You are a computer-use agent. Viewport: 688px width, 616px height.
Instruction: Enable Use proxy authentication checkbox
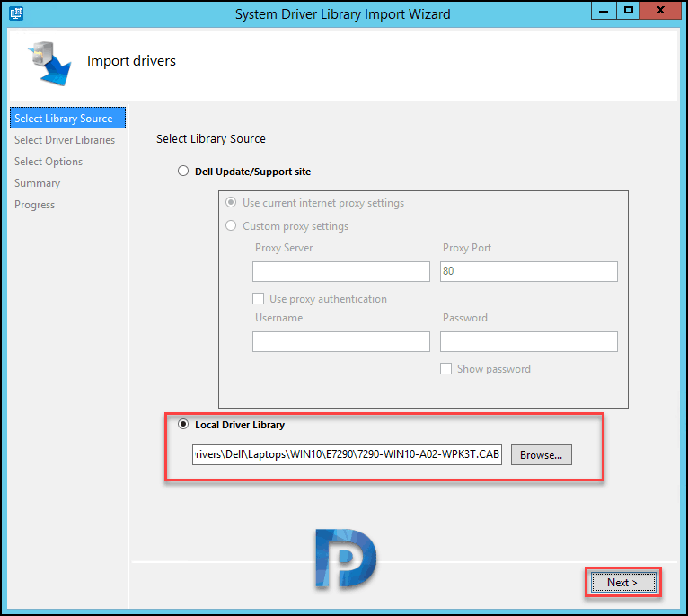[259, 299]
